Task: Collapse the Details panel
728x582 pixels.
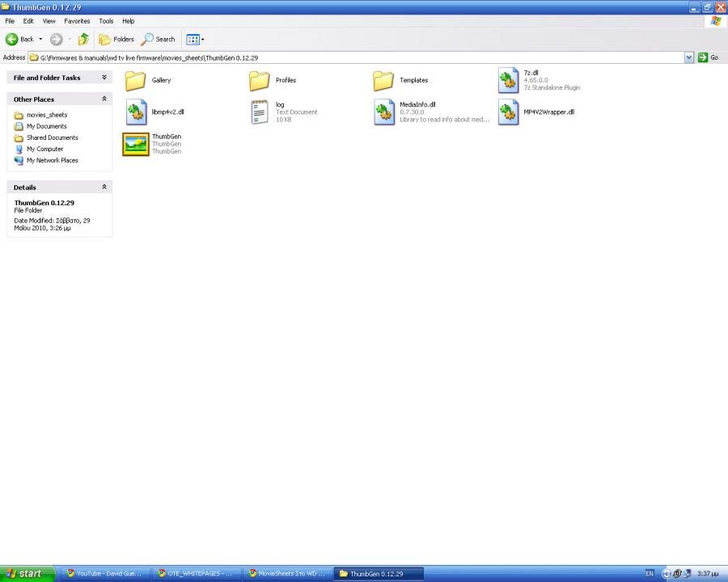Action: [x=104, y=187]
